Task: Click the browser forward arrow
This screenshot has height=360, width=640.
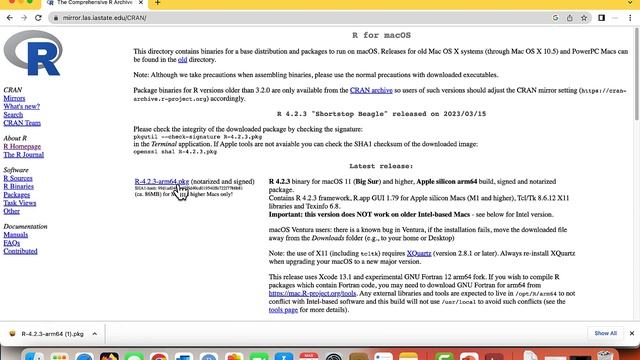Action: (24, 18)
